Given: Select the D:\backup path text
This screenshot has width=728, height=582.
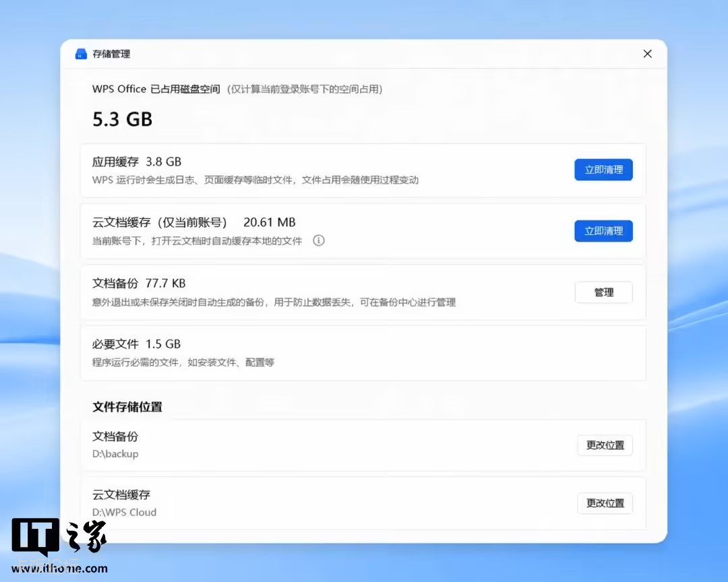Looking at the screenshot, I should pos(115,454).
